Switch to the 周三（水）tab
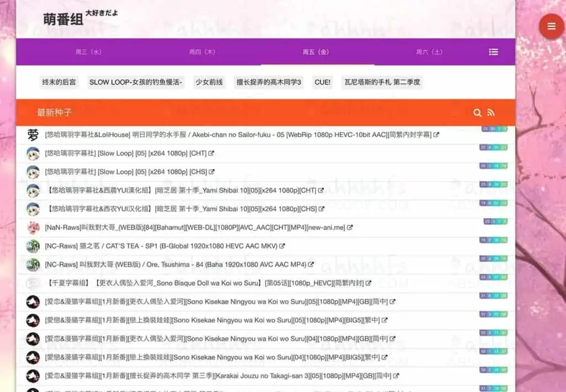 [90, 52]
